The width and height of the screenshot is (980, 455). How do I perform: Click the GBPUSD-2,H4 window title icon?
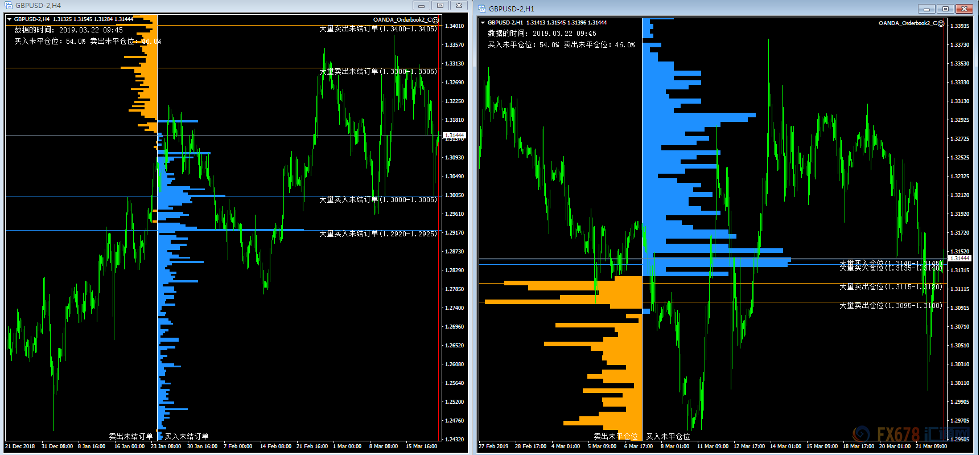click(x=9, y=5)
